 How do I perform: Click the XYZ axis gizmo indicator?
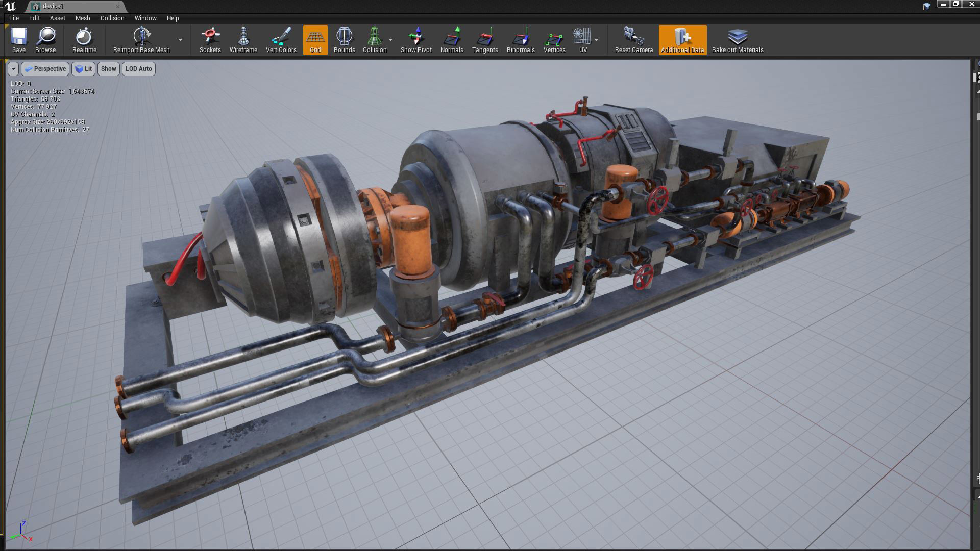click(21, 532)
